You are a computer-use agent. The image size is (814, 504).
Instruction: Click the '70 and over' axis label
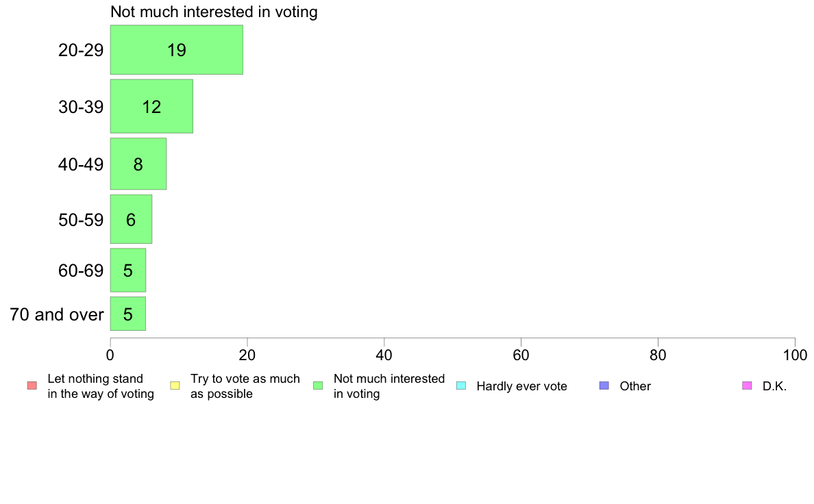coord(57,315)
